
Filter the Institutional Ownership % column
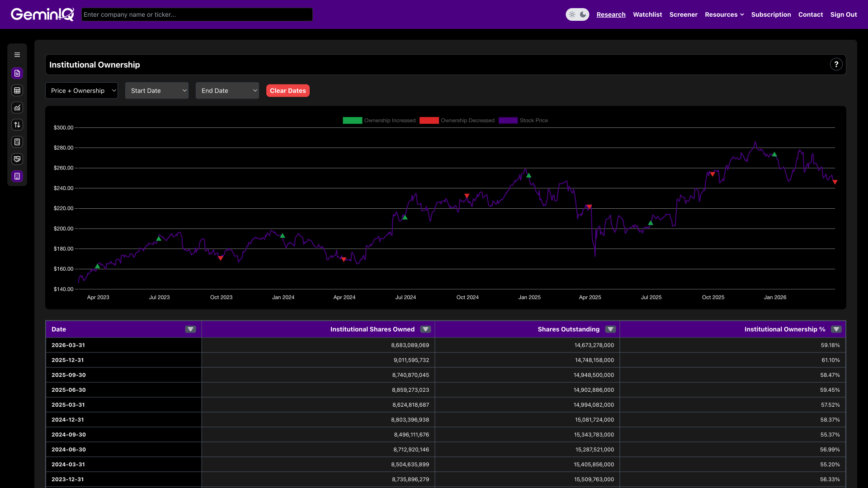836,329
